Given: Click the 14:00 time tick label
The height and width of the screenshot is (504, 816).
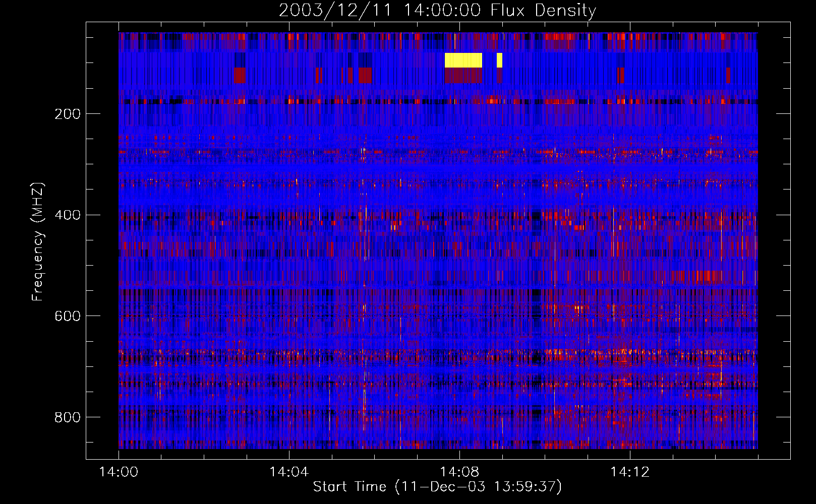Looking at the screenshot, I should (x=119, y=472).
